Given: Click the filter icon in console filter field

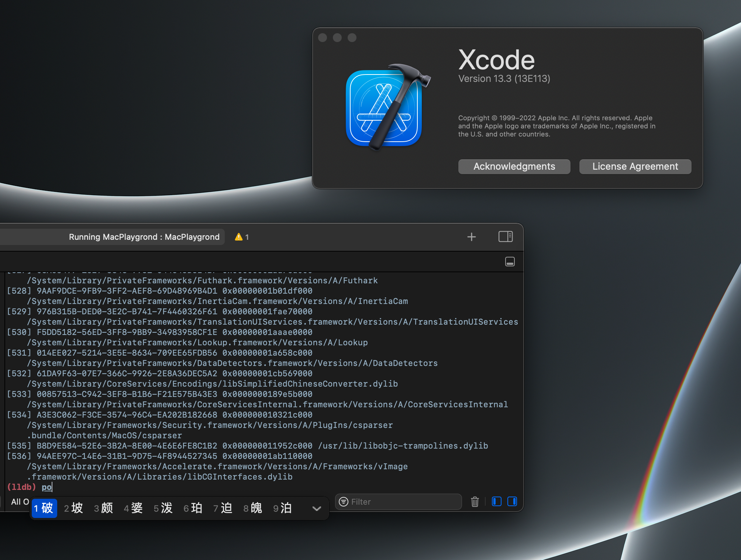Looking at the screenshot, I should [344, 502].
